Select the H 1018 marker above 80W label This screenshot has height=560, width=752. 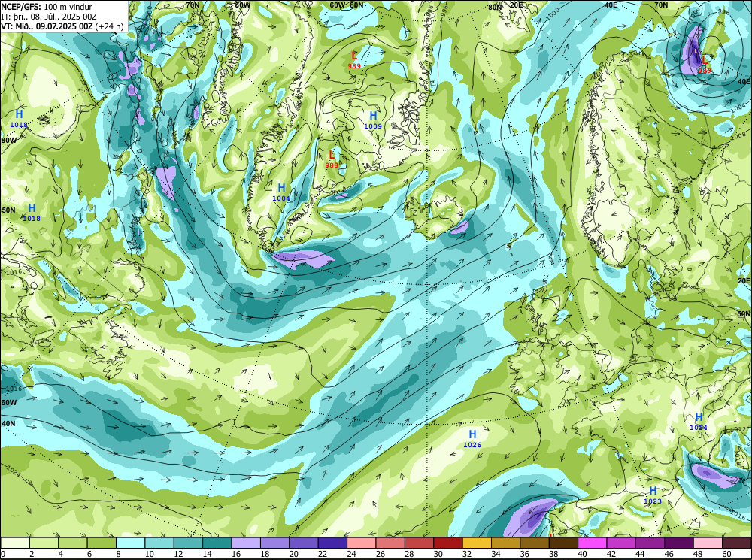[x=19, y=119]
